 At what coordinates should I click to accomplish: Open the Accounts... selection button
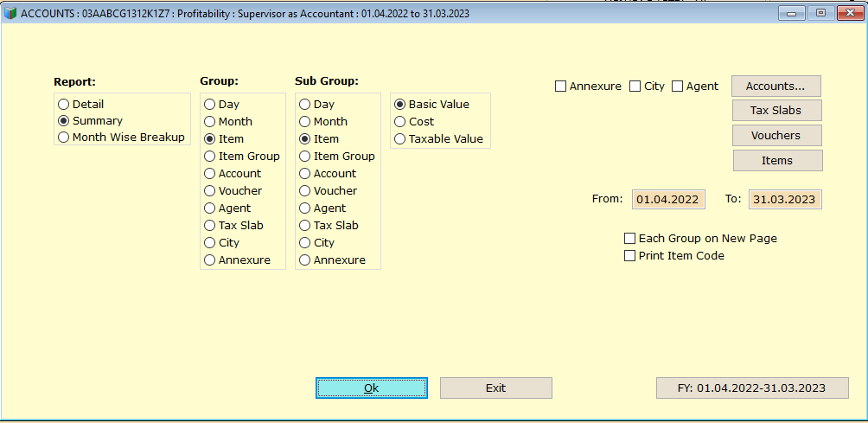tap(775, 86)
